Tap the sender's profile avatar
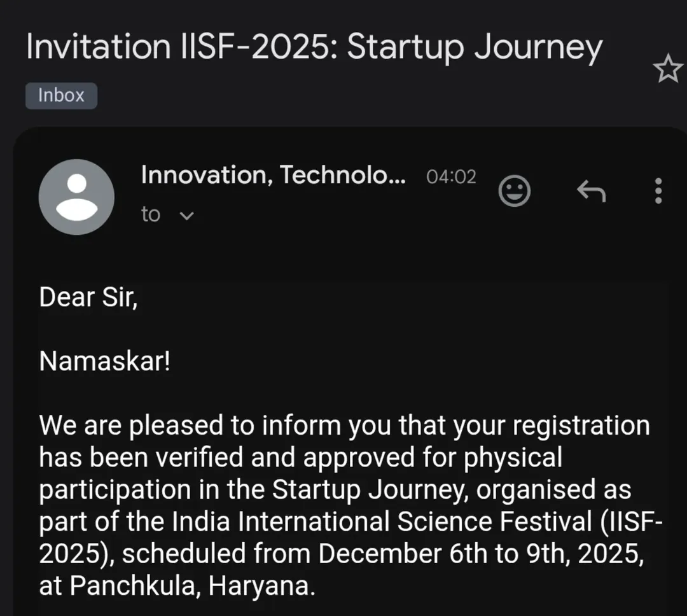Screen dimensions: 687x616 click(x=76, y=197)
